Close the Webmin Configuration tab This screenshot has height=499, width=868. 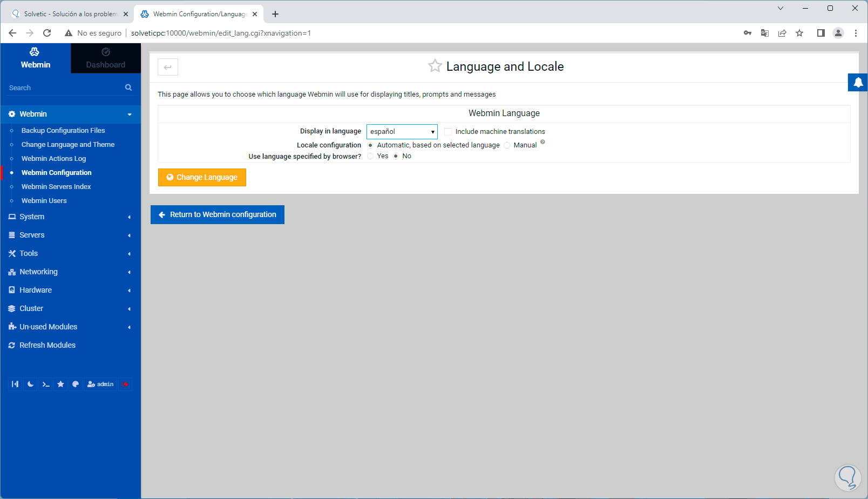point(255,14)
